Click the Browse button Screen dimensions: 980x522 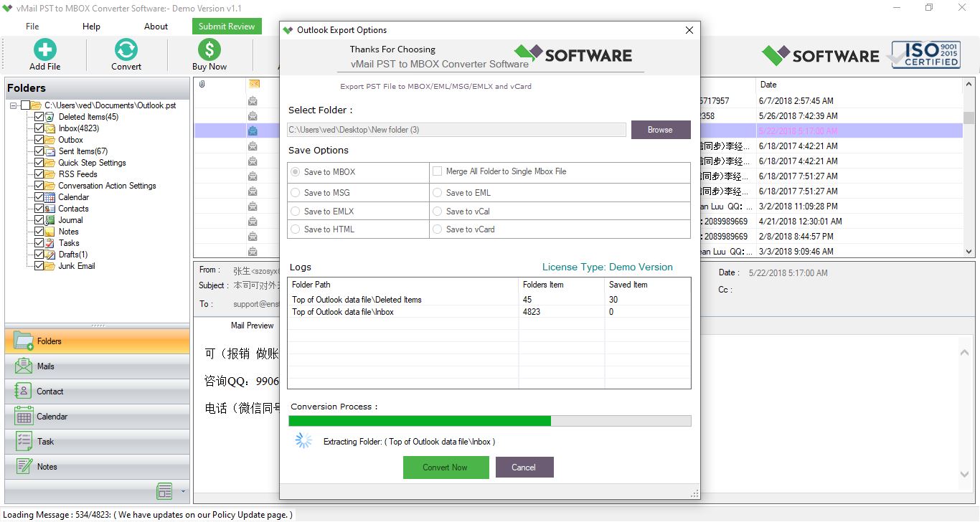tap(660, 130)
